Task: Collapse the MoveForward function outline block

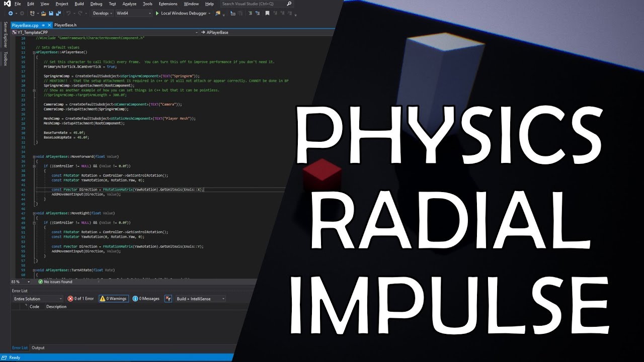Action: (x=34, y=156)
